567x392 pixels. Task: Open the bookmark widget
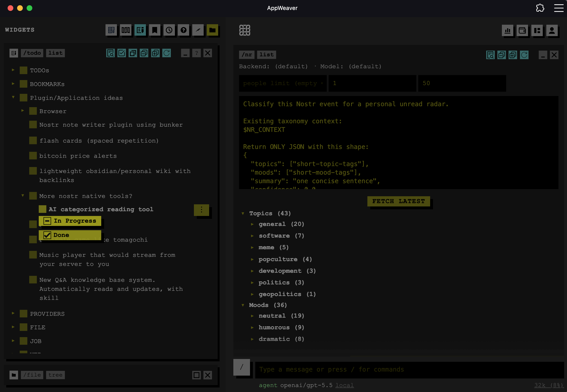155,30
